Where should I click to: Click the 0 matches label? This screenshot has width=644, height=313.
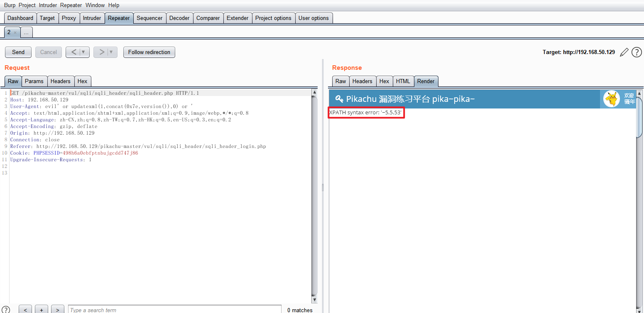click(x=300, y=310)
